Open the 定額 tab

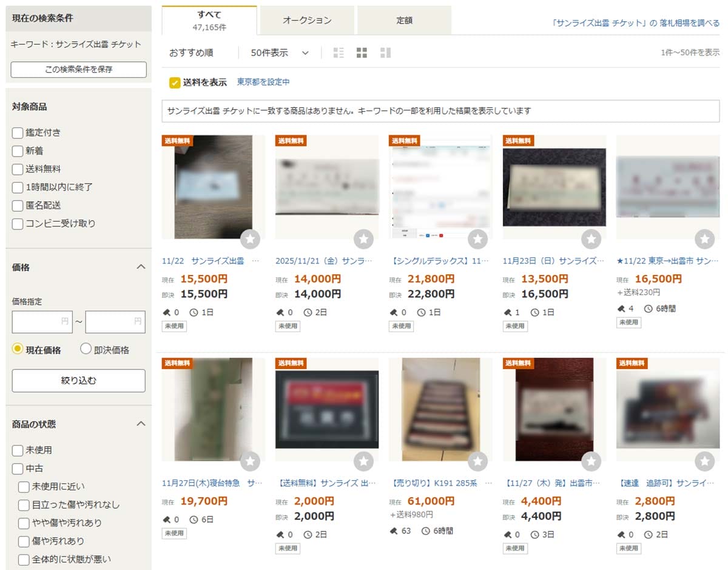pyautogui.click(x=404, y=20)
